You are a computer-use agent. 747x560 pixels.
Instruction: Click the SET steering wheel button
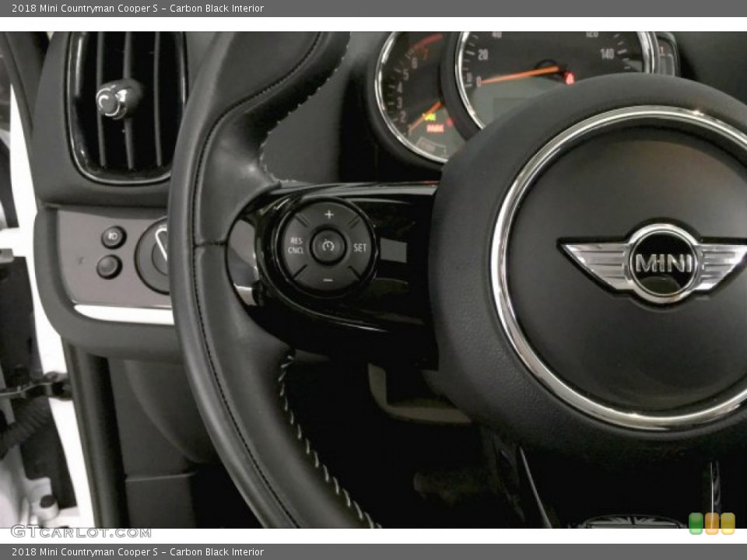coord(360,247)
